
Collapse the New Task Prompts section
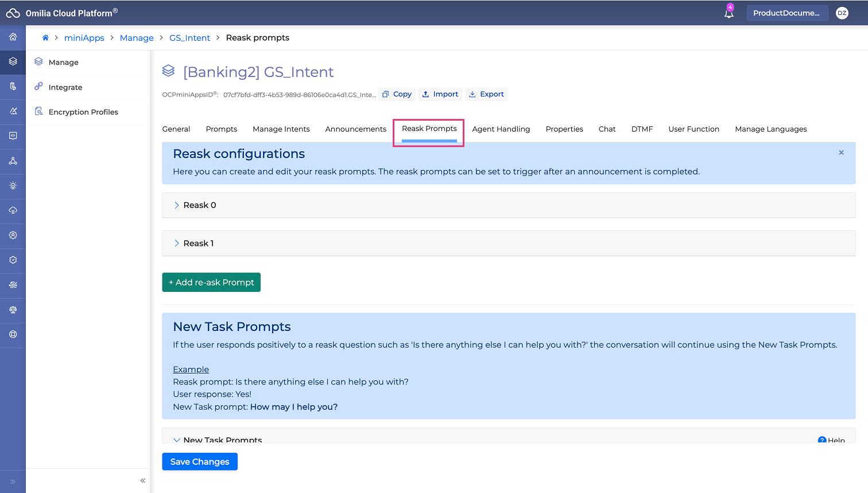(x=177, y=440)
